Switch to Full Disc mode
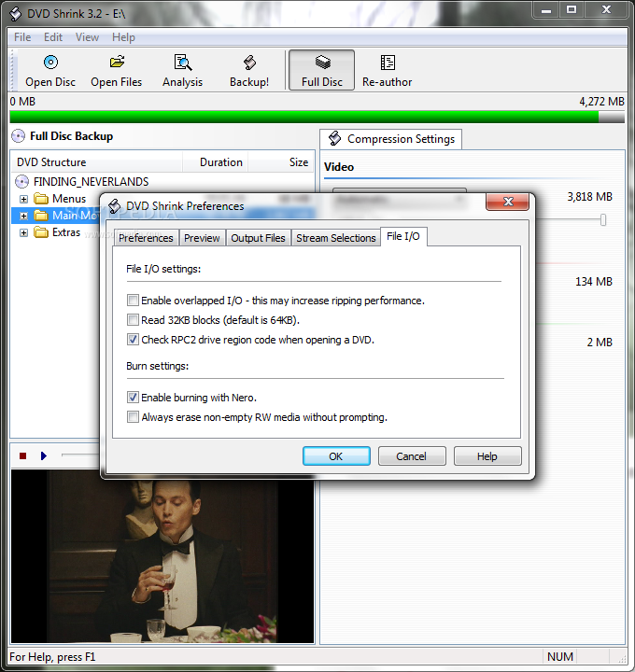 point(321,70)
